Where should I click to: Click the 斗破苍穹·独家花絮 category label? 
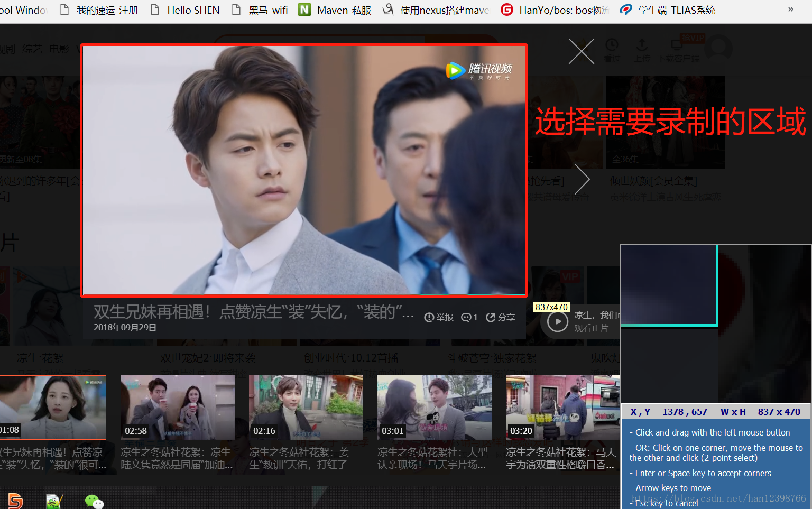(492, 358)
